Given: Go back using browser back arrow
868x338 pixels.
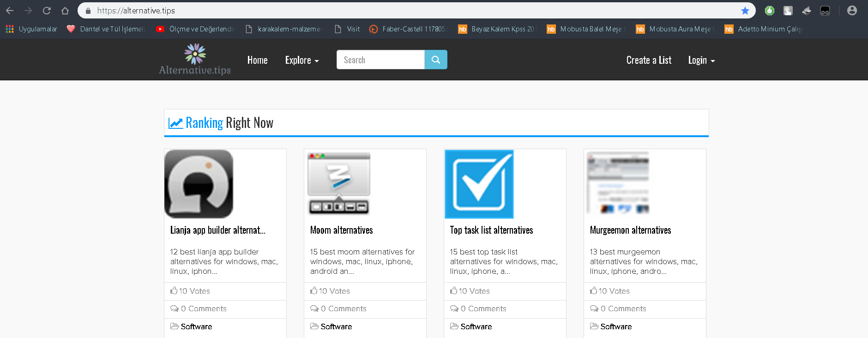Looking at the screenshot, I should pos(10,11).
